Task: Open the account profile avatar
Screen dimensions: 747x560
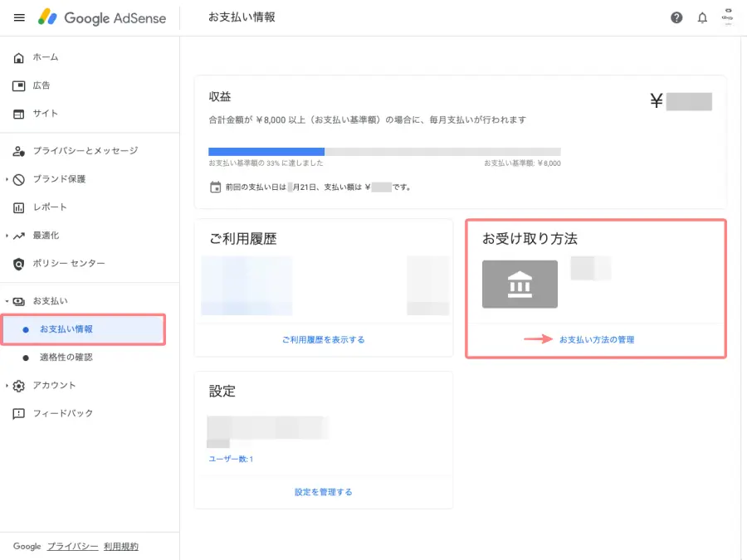Action: pyautogui.click(x=727, y=17)
